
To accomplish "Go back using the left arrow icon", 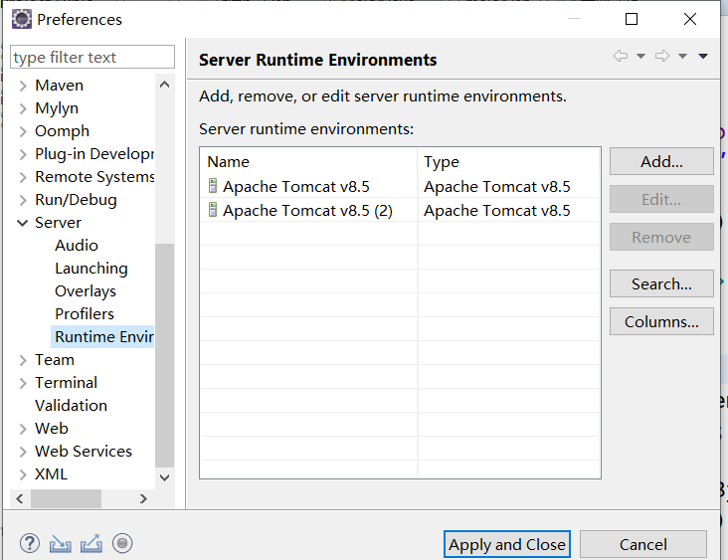I will pyautogui.click(x=621, y=56).
